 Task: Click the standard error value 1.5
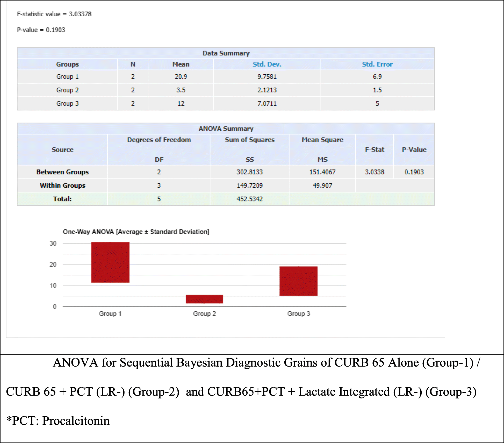pyautogui.click(x=377, y=90)
